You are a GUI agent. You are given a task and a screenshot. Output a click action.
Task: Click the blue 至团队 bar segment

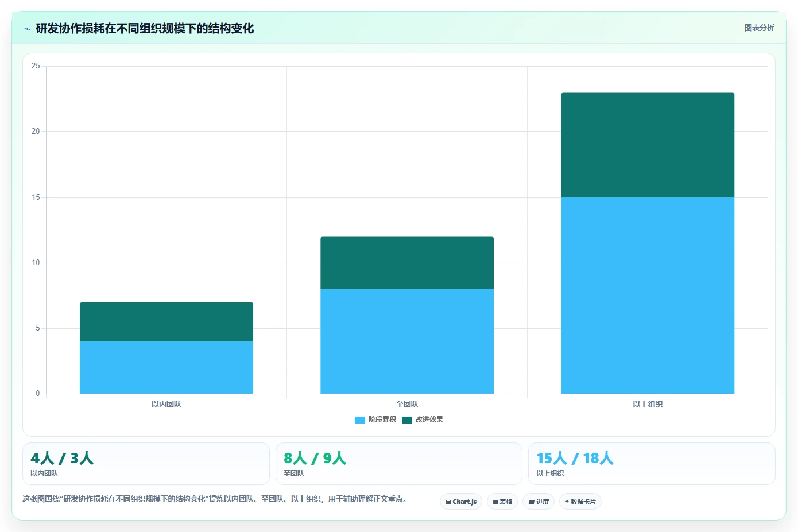[x=407, y=341]
